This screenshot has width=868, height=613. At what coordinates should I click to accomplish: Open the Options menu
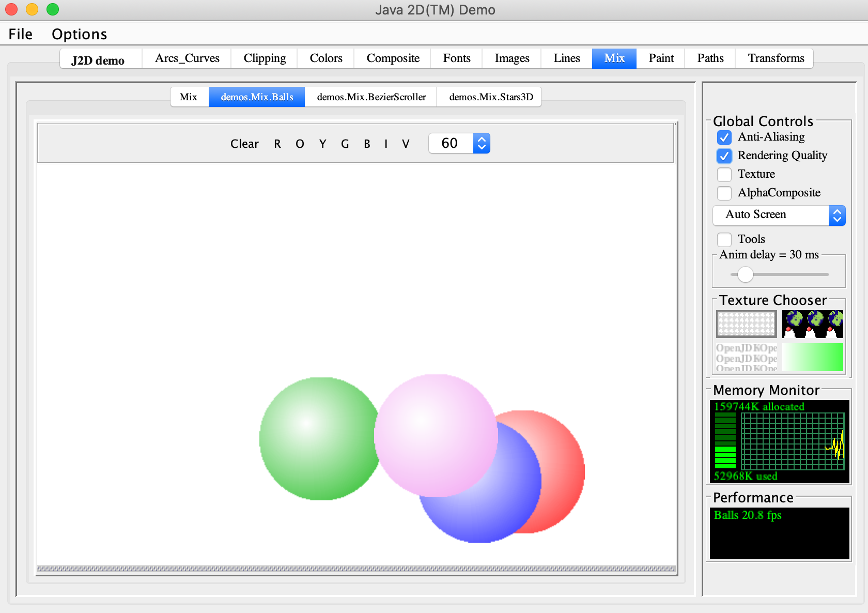pyautogui.click(x=79, y=34)
